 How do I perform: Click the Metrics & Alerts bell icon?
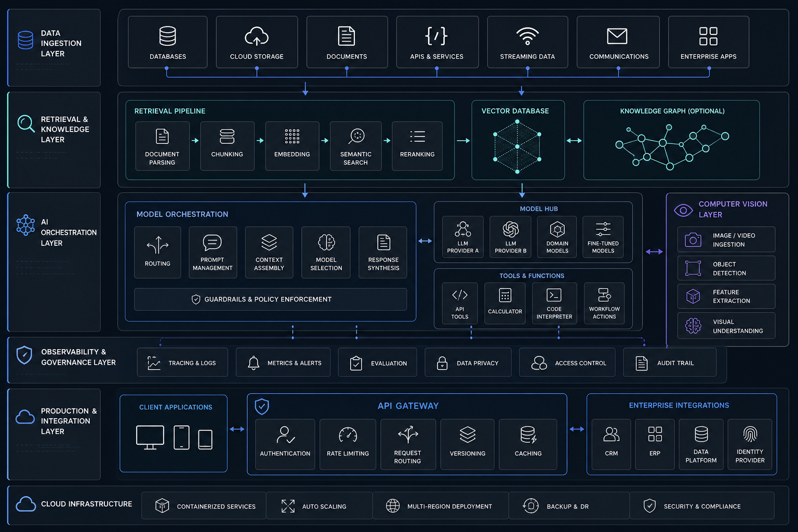tap(254, 363)
